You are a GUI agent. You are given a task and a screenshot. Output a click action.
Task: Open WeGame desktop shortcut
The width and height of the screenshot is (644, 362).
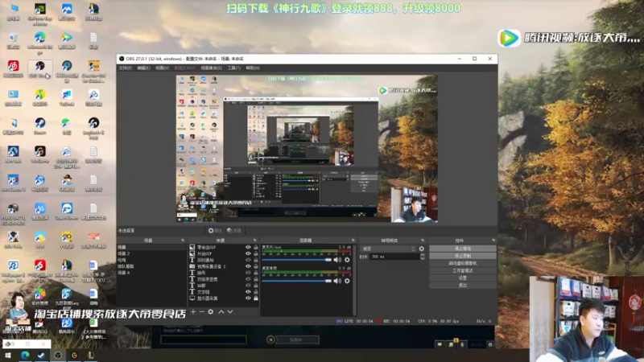point(39,154)
